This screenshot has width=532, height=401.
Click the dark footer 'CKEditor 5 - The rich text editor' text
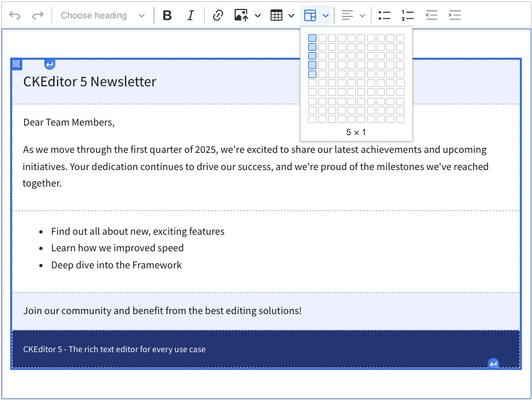[114, 350]
